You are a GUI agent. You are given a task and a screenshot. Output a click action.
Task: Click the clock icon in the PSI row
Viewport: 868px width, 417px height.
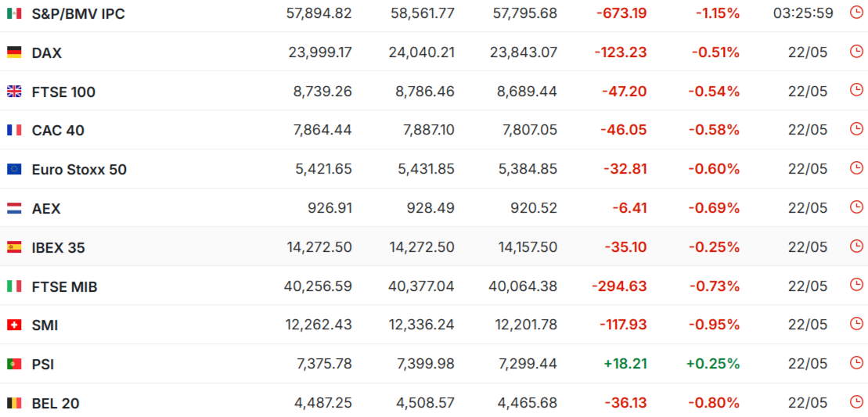855,363
